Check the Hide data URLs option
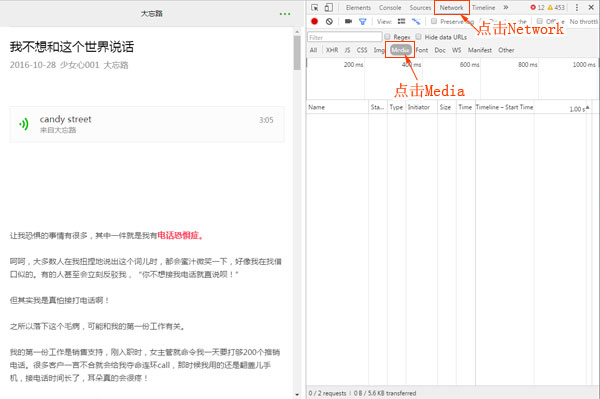The height and width of the screenshot is (399, 600). point(419,36)
